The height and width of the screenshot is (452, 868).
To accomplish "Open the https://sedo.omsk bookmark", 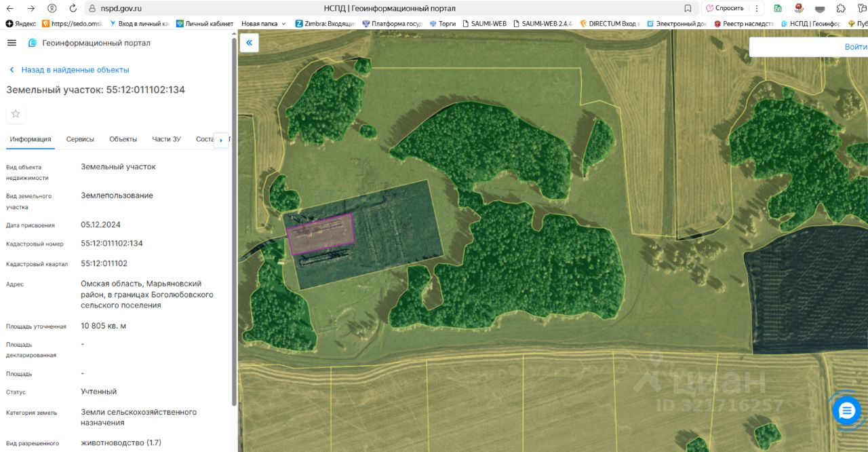I will tap(73, 23).
